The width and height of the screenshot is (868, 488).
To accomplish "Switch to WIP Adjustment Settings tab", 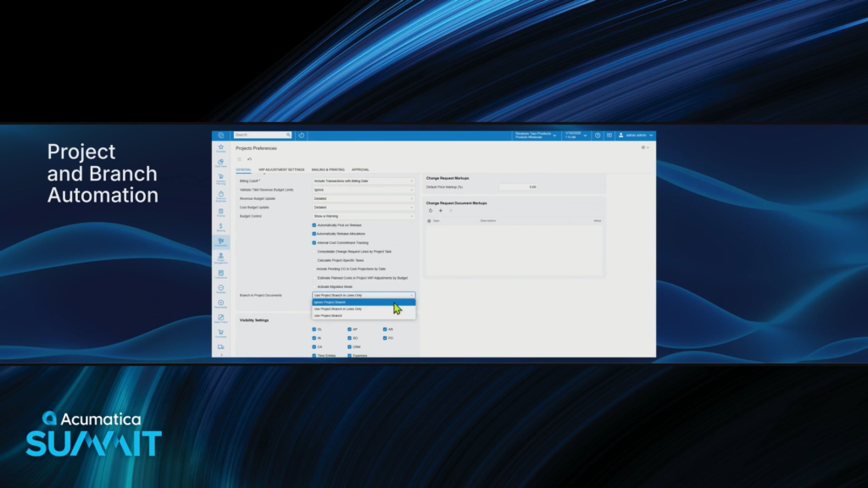I will click(x=281, y=169).
